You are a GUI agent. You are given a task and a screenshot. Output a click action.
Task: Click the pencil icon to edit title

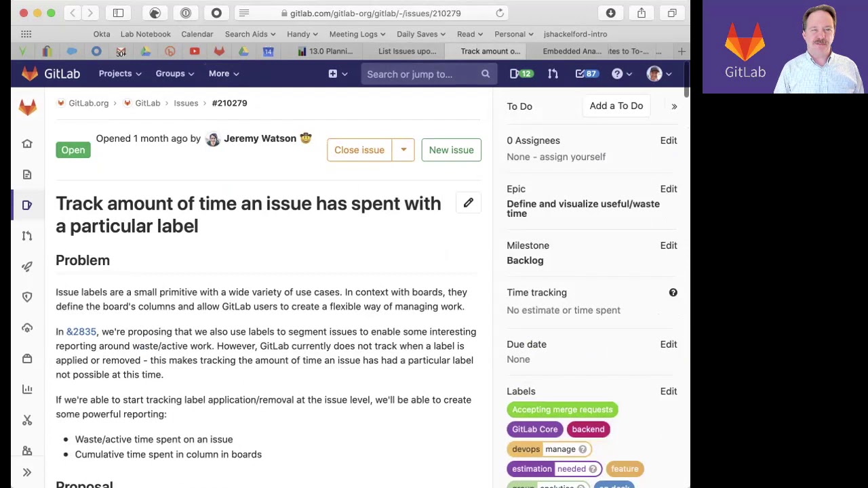(x=469, y=203)
